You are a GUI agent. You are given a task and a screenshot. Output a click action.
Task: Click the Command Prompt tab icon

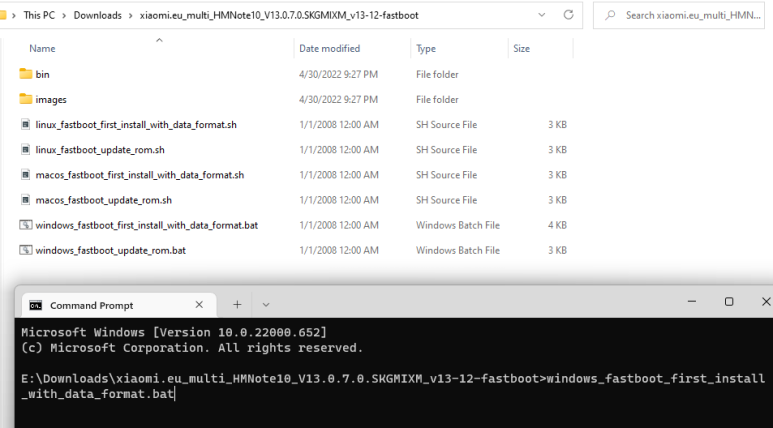click(35, 305)
